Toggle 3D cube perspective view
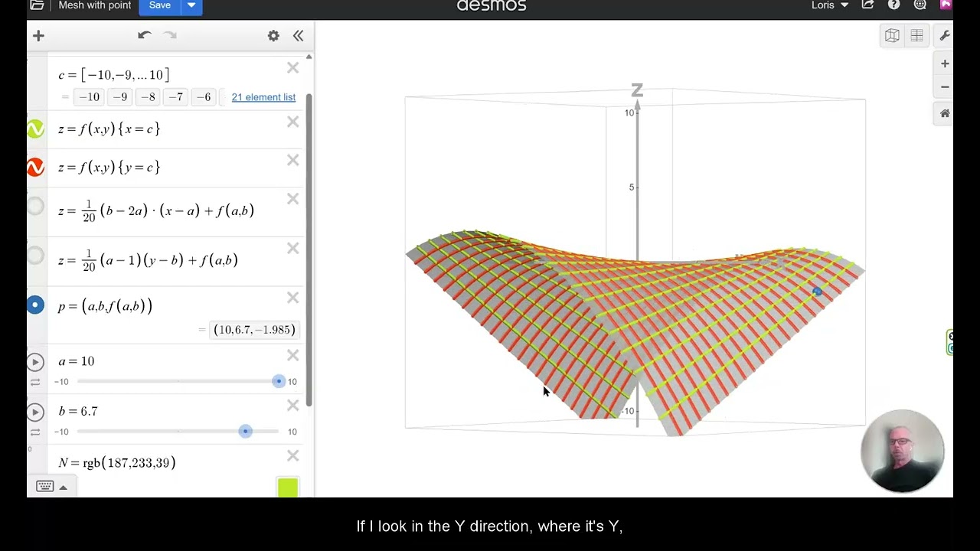This screenshot has height=551, width=980. point(892,35)
